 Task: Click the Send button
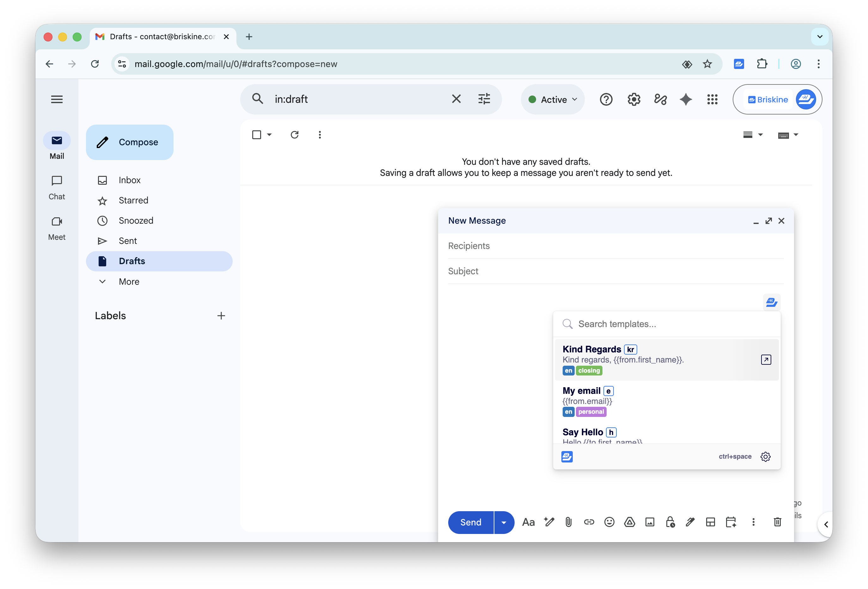coord(471,522)
